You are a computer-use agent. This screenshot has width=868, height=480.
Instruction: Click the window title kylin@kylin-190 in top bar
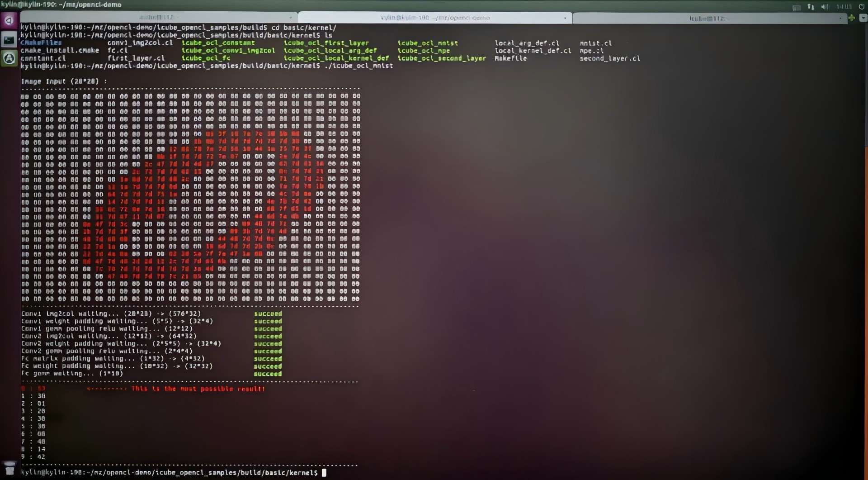(61, 5)
